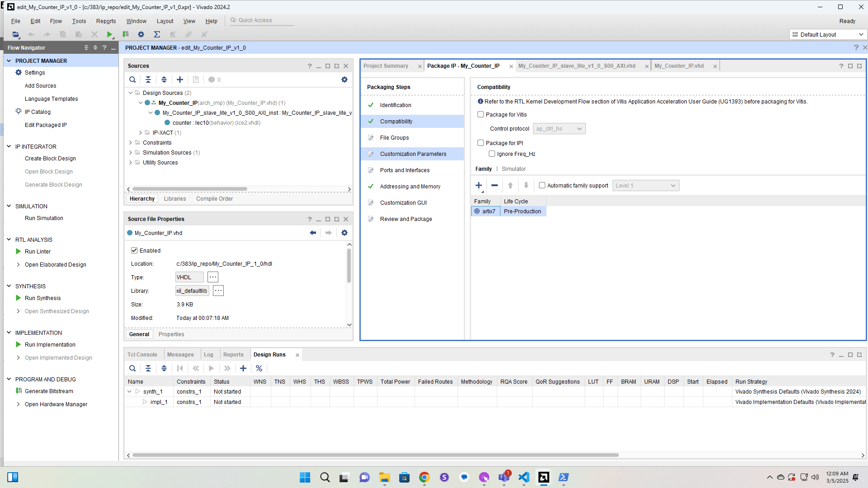The height and width of the screenshot is (488, 868).
Task: Click the Run Synthesis green arrow toolbar icon
Action: (109, 34)
